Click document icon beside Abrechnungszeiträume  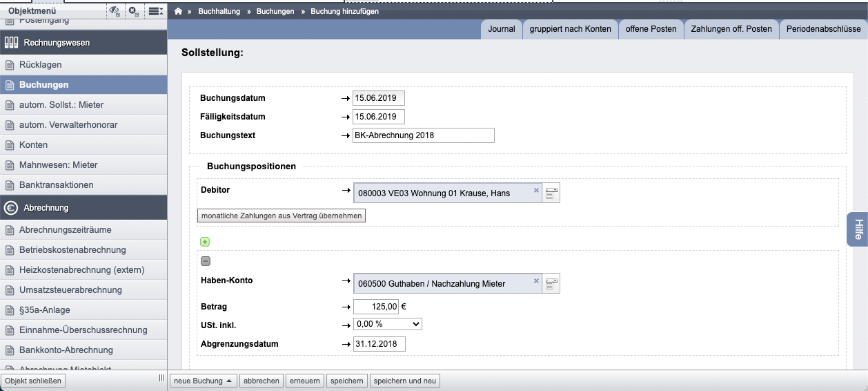10,230
